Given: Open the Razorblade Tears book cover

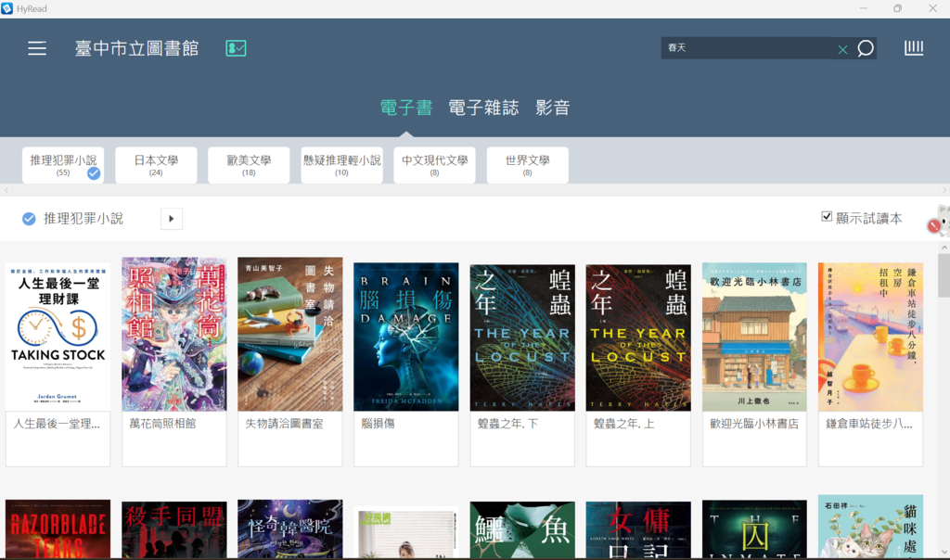Looking at the screenshot, I should tap(58, 529).
